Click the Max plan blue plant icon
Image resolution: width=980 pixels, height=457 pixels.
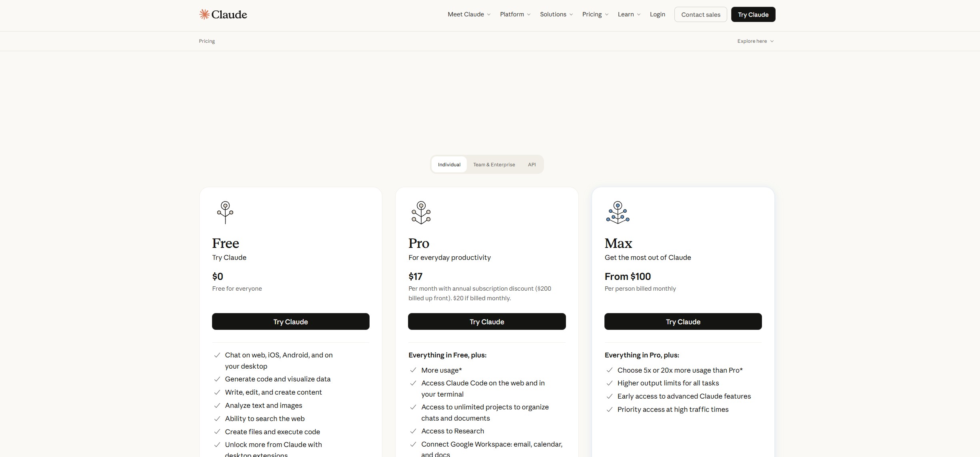pos(618,212)
